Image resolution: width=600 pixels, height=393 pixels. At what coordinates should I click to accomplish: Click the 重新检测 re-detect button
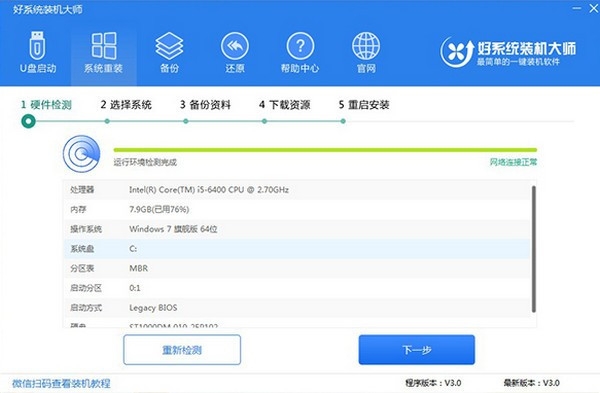(x=182, y=350)
